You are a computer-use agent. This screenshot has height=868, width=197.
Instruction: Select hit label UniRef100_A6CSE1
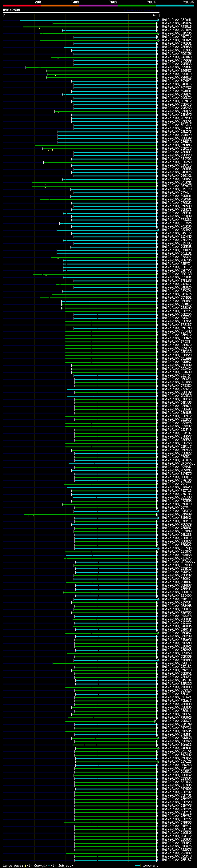click(x=177, y=379)
